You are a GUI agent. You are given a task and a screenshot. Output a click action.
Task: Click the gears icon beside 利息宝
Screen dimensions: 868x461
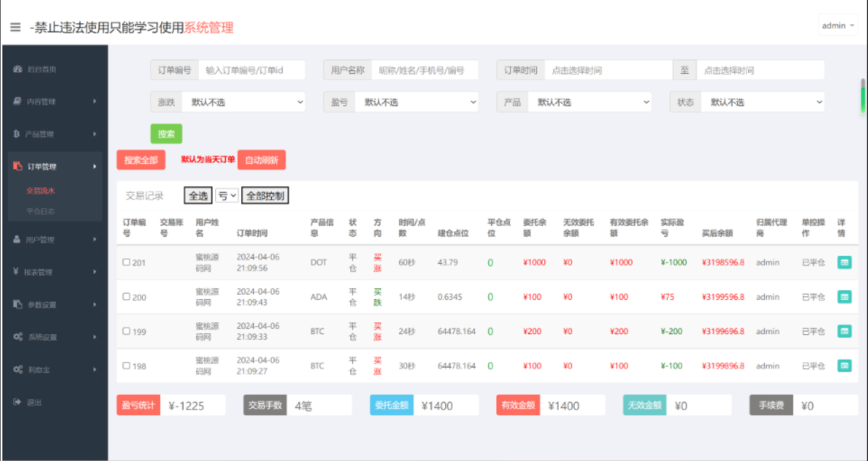click(17, 369)
